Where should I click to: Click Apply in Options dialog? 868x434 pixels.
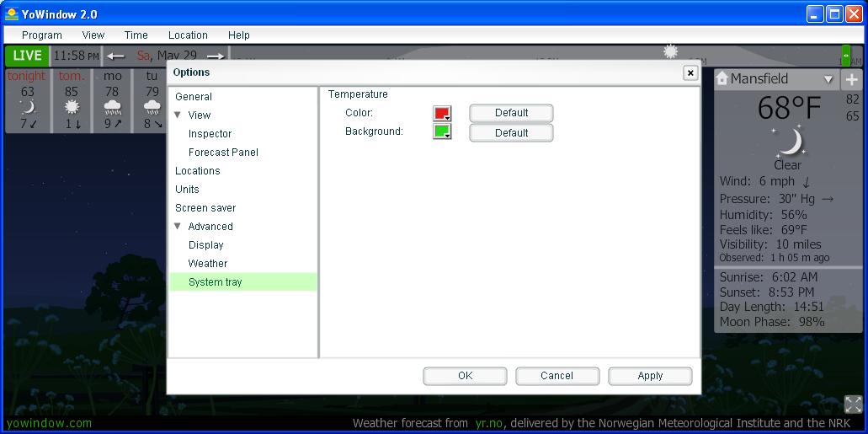(650, 376)
